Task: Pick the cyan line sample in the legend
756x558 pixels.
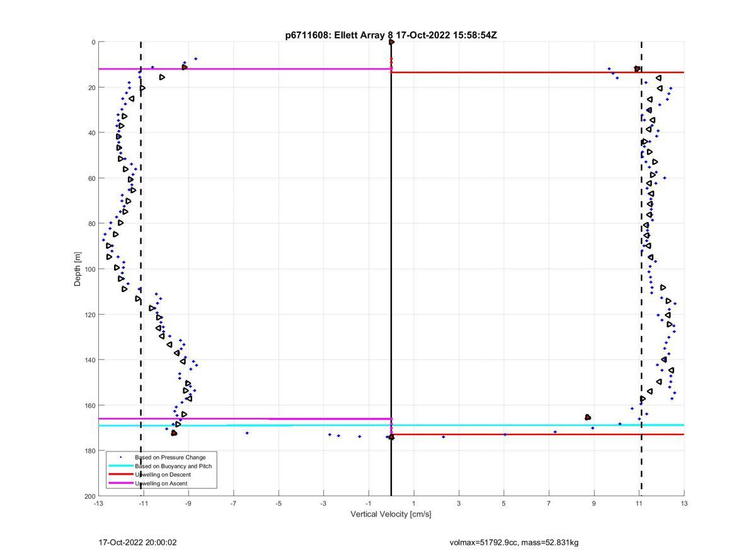Action: [120, 466]
